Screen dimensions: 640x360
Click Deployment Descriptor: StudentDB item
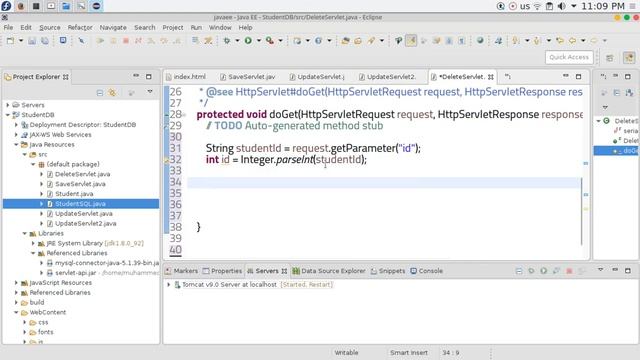[x=82, y=124]
